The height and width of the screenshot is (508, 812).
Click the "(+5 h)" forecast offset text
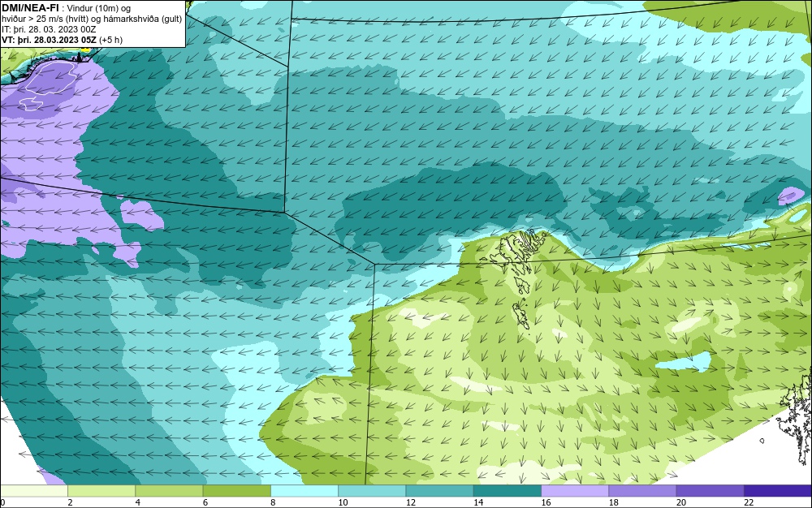111,40
